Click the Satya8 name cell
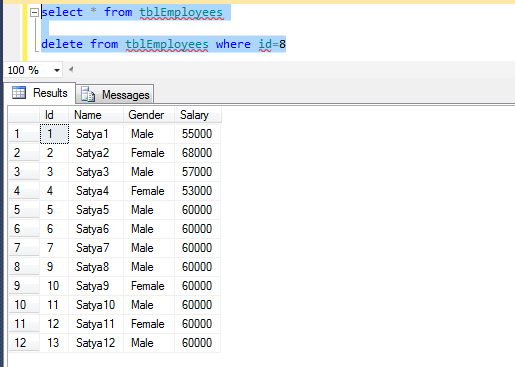This screenshot has height=367, width=515. click(96, 267)
